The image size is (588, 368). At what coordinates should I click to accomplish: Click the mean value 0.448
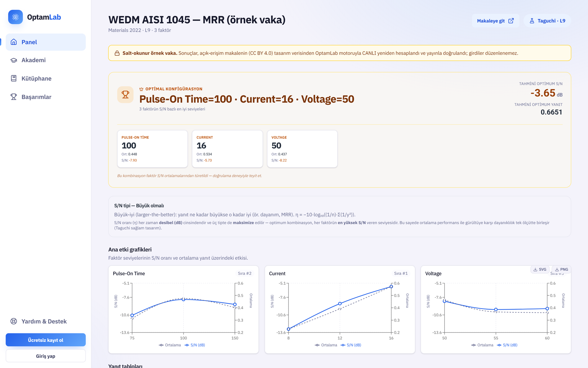click(x=133, y=154)
